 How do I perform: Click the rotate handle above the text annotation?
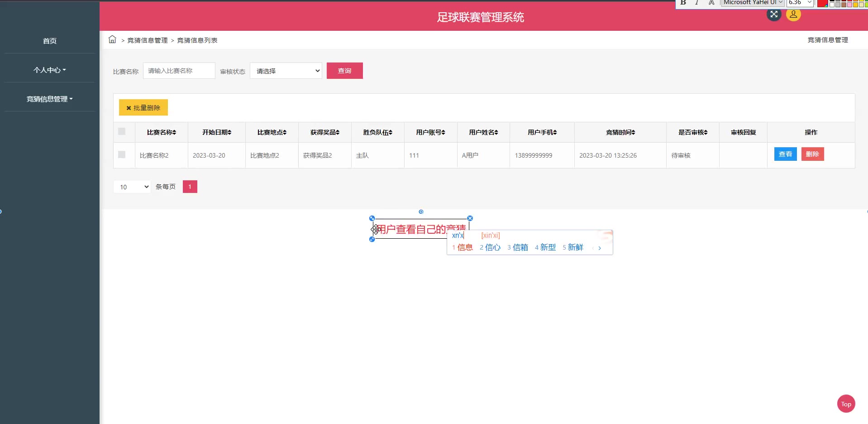point(421,212)
